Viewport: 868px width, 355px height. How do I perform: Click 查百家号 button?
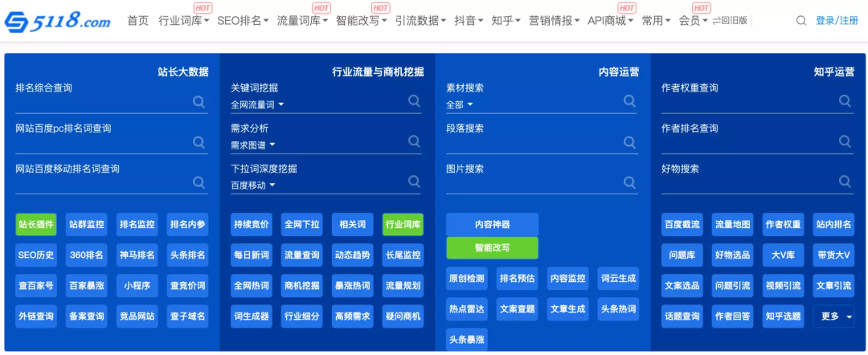[36, 286]
